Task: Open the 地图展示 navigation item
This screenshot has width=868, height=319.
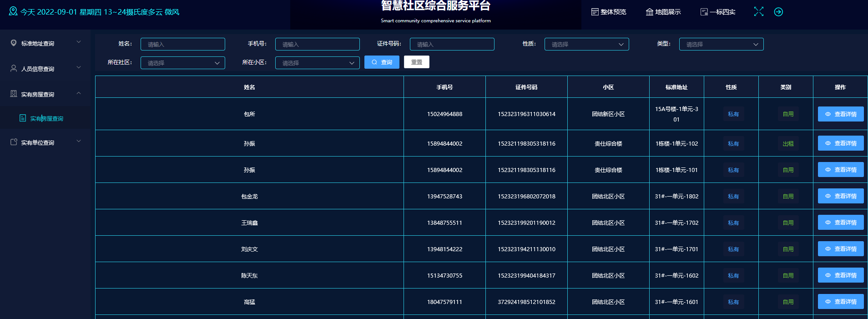Action: pos(663,12)
